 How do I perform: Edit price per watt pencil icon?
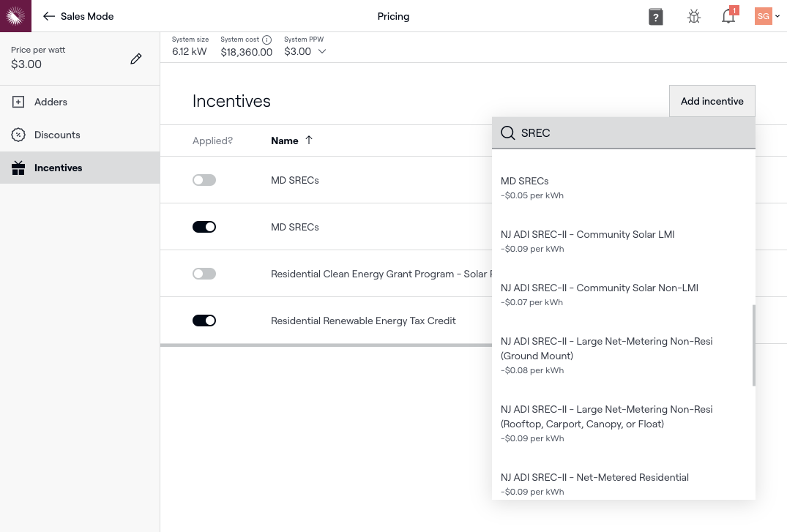[135, 59]
